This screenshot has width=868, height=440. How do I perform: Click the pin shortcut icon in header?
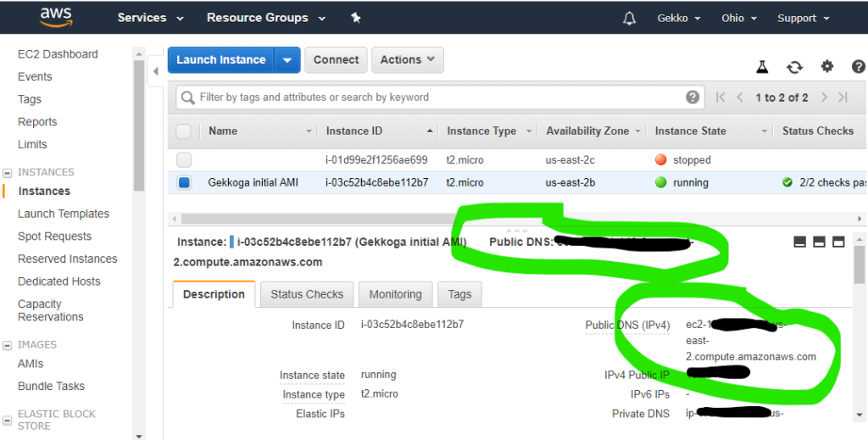tap(356, 18)
